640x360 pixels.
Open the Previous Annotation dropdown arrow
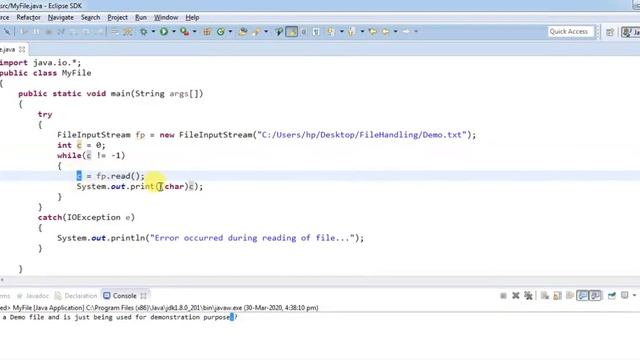click(x=362, y=31)
